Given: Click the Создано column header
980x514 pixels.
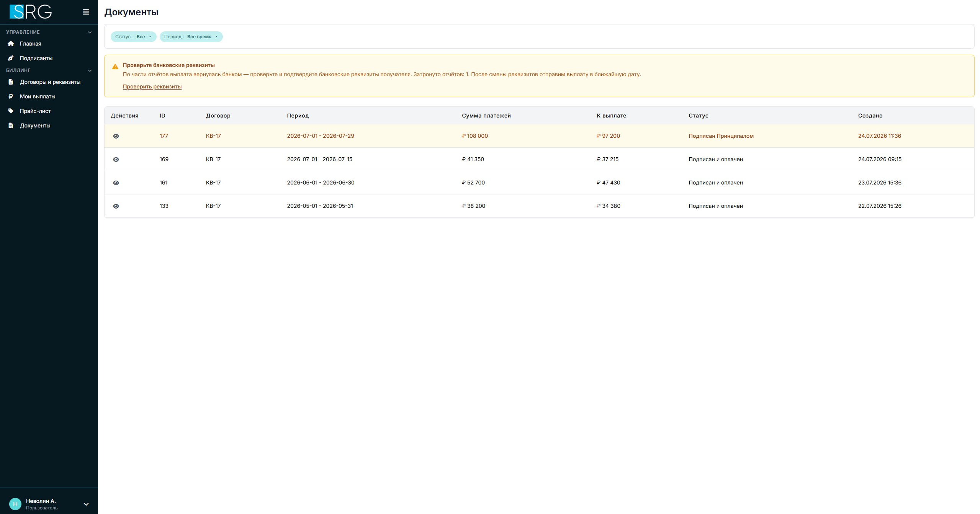Looking at the screenshot, I should [x=870, y=116].
